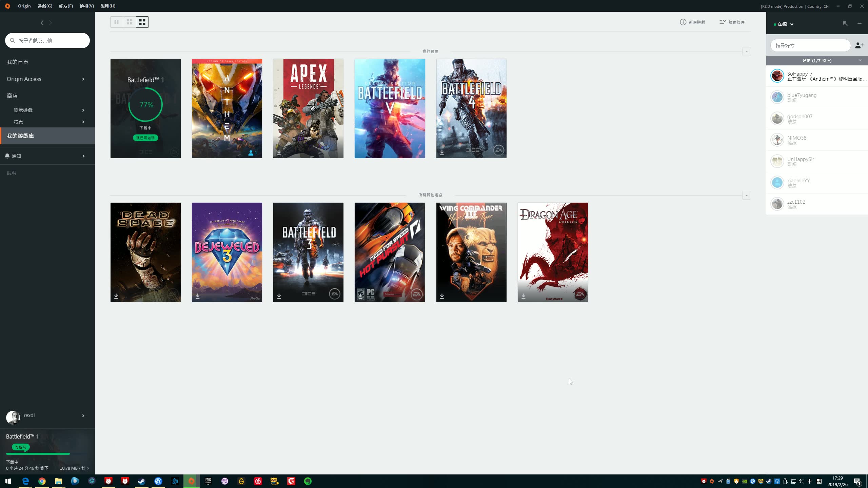Focus the game search field
This screenshot has width=868, height=488.
(47, 41)
